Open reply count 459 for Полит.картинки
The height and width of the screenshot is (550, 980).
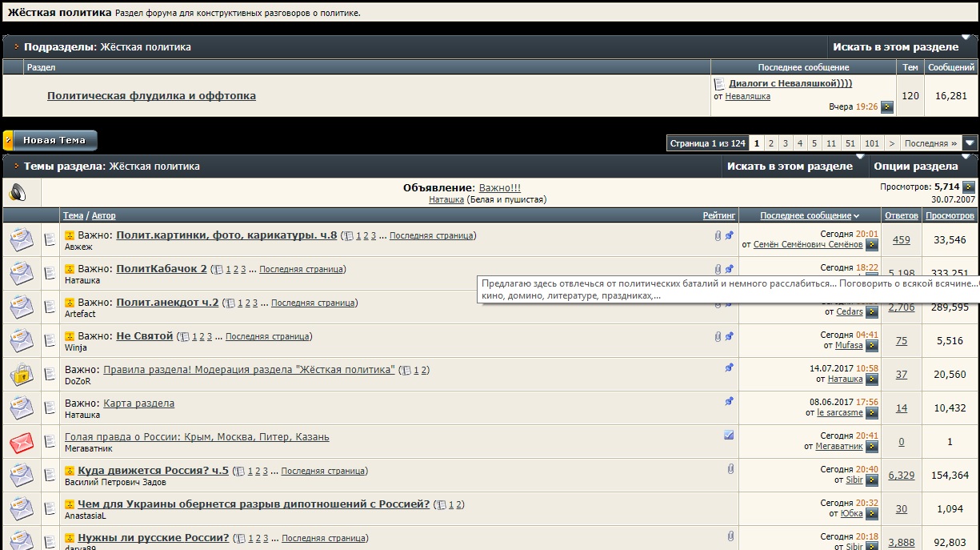tap(902, 239)
